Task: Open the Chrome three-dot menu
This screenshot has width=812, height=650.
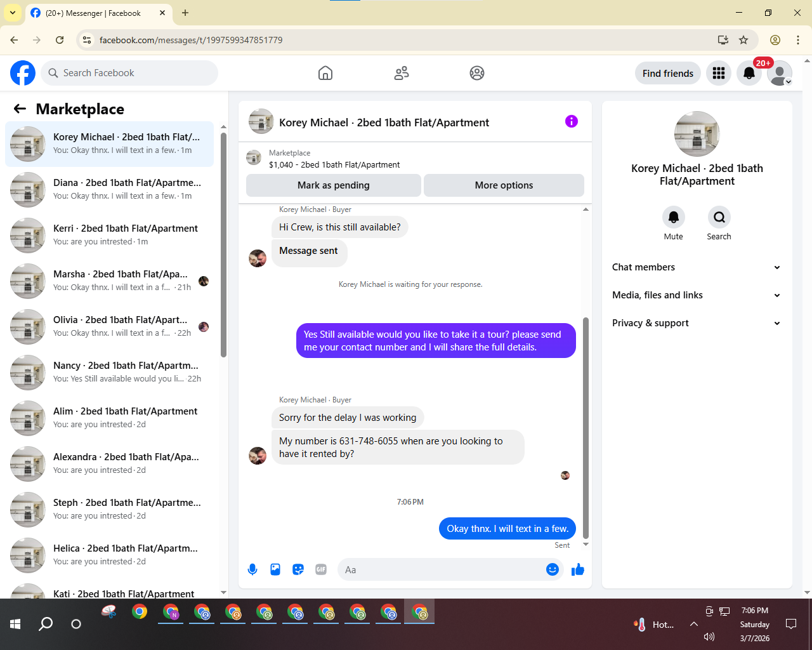Action: click(x=798, y=40)
